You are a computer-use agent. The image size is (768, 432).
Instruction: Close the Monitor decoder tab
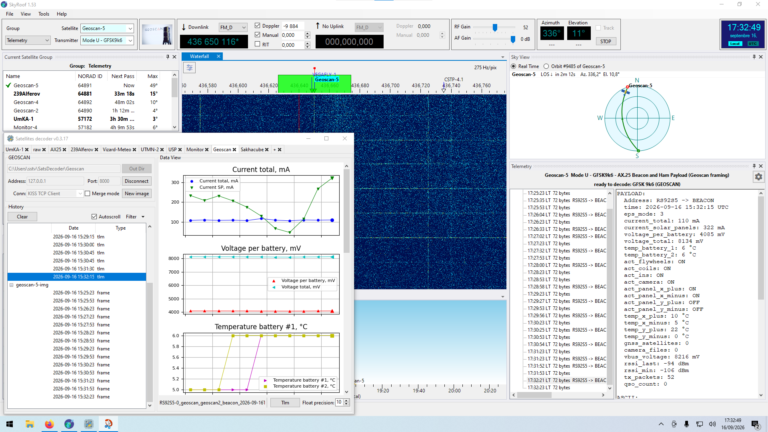(207, 149)
